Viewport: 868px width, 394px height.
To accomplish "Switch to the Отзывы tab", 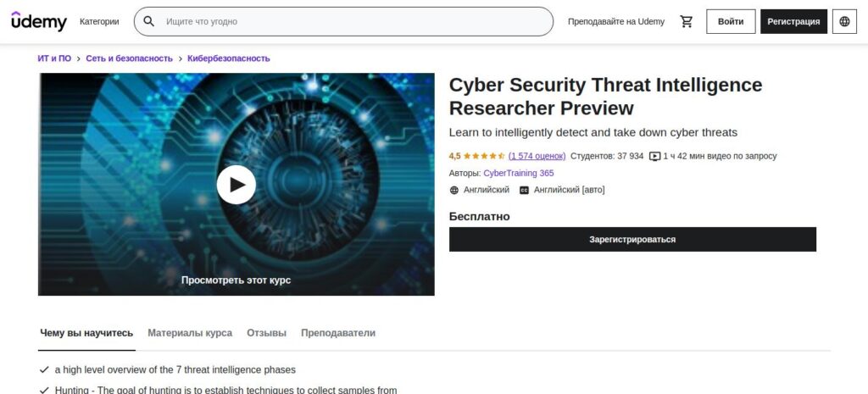I will [266, 333].
